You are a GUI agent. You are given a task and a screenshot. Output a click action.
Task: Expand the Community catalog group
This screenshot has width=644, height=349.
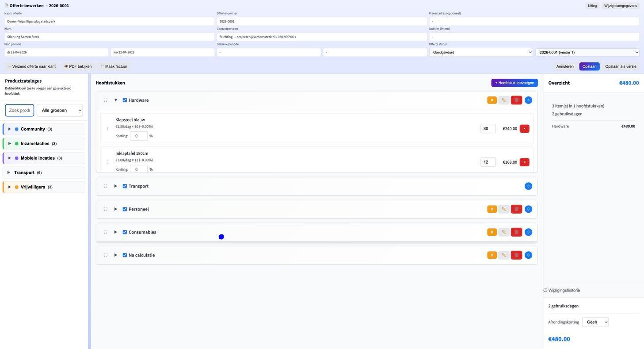coord(9,129)
